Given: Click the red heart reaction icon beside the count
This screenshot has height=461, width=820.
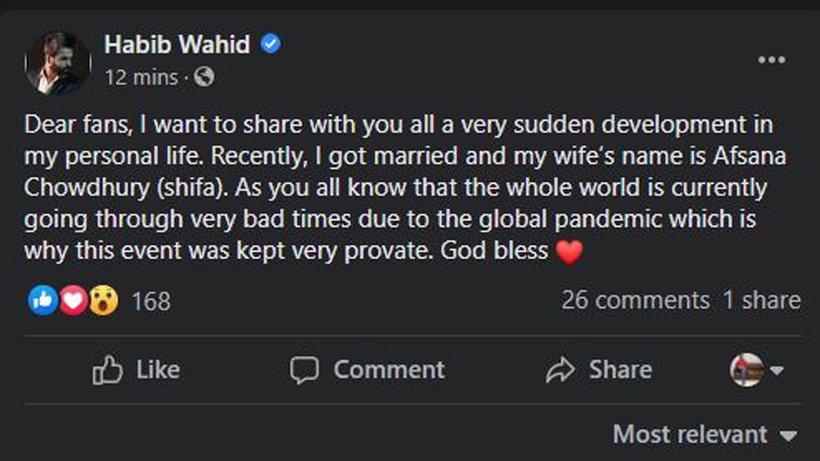Looking at the screenshot, I should click(73, 300).
